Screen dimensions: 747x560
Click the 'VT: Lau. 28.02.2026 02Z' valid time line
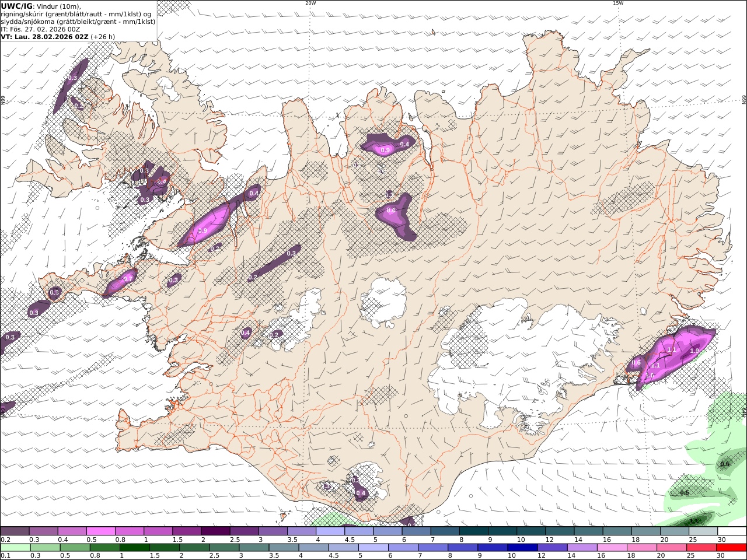tap(44, 37)
